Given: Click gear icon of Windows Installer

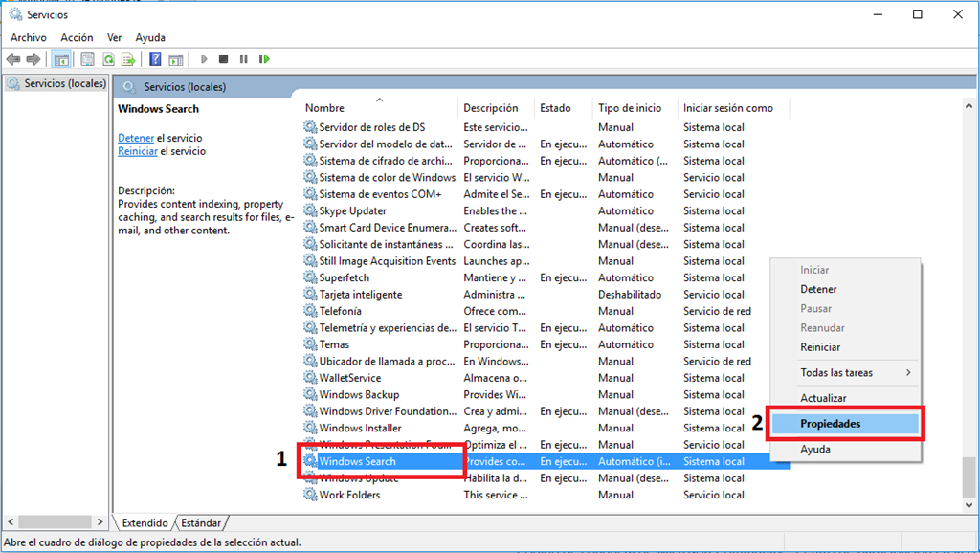Looking at the screenshot, I should 310,428.
